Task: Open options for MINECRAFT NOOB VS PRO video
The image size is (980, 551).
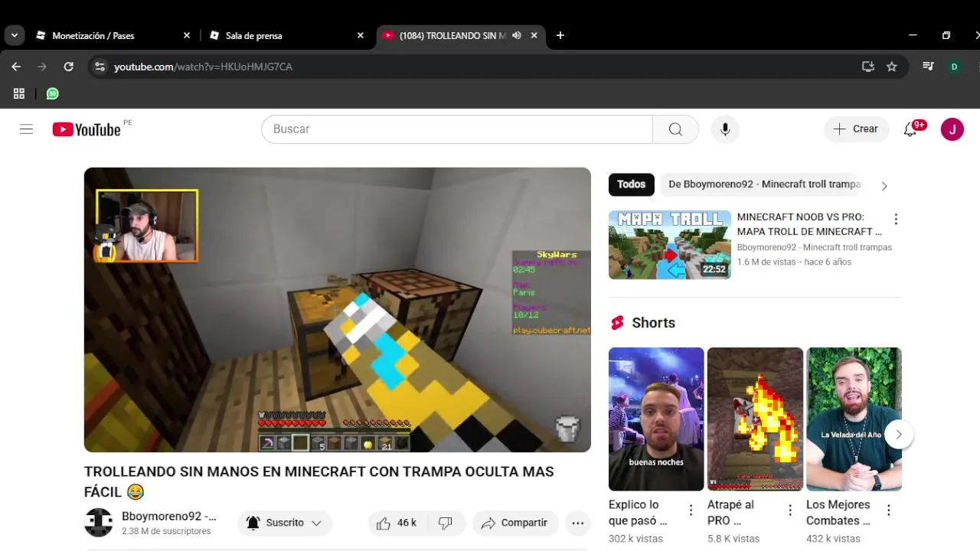Action: pyautogui.click(x=896, y=220)
